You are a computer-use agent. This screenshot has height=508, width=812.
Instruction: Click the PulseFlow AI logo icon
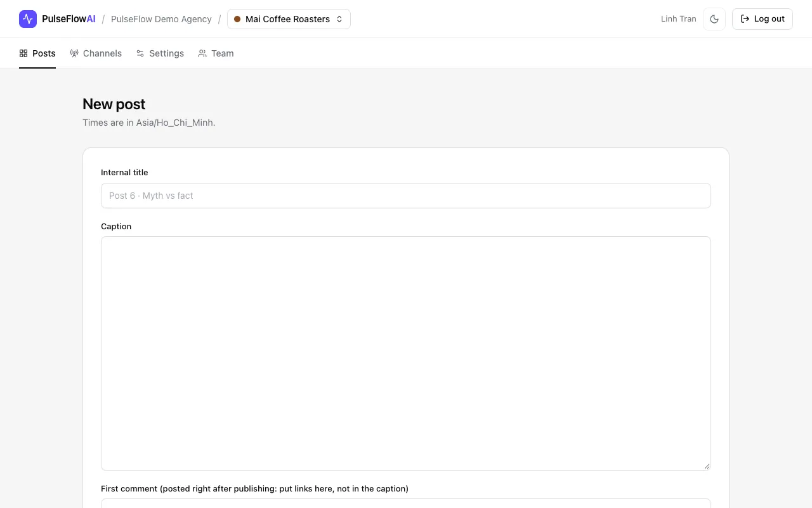28,19
